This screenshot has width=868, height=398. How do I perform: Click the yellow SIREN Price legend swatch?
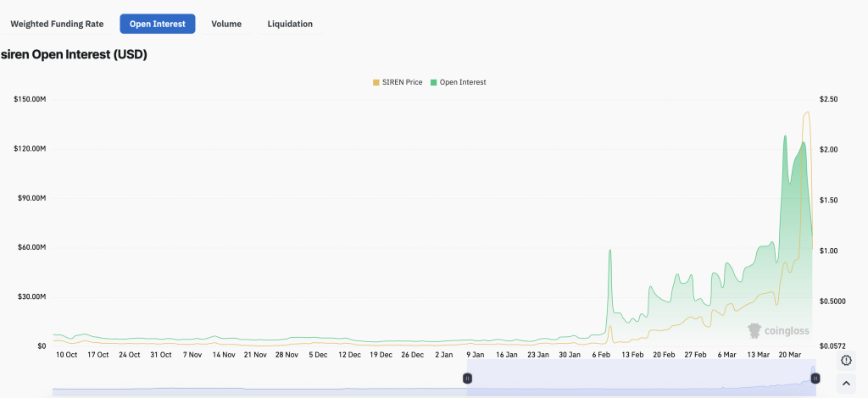[376, 82]
